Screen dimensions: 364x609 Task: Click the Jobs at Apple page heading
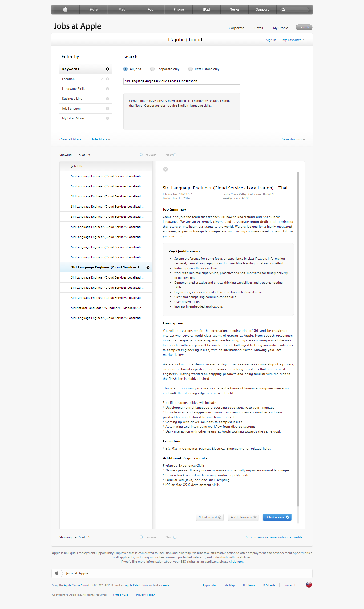[77, 26]
